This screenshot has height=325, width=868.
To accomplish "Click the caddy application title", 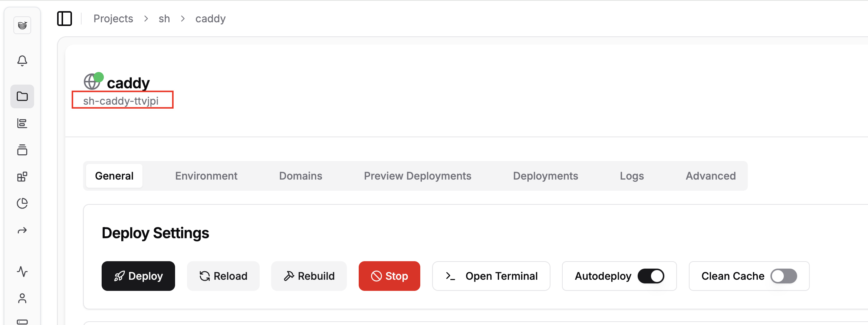I will pos(128,83).
